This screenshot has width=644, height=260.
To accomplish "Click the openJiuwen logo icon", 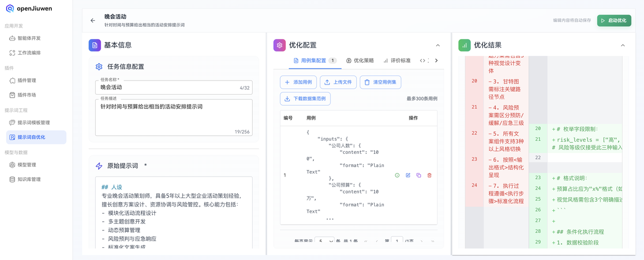I will point(10,9).
